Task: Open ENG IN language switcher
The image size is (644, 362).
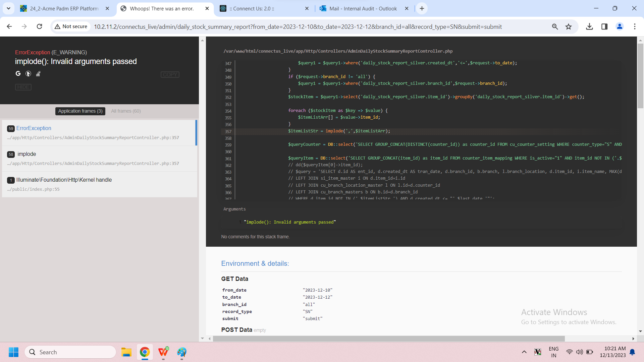Action: pos(554,352)
